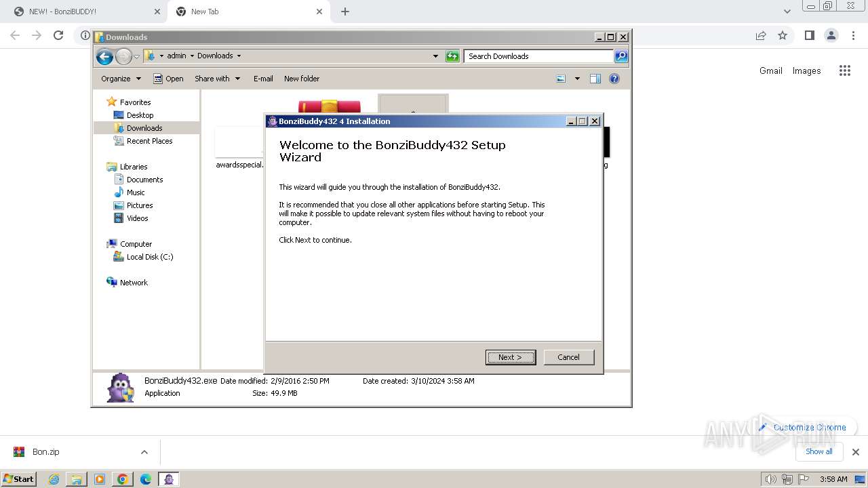
Task: Open view options dropdown arrow
Action: tap(577, 79)
